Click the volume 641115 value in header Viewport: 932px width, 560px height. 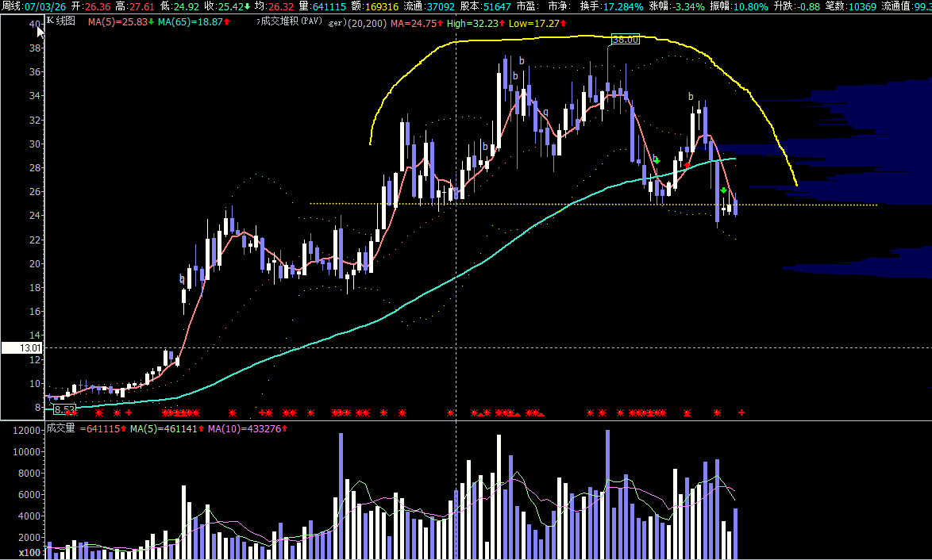point(329,6)
